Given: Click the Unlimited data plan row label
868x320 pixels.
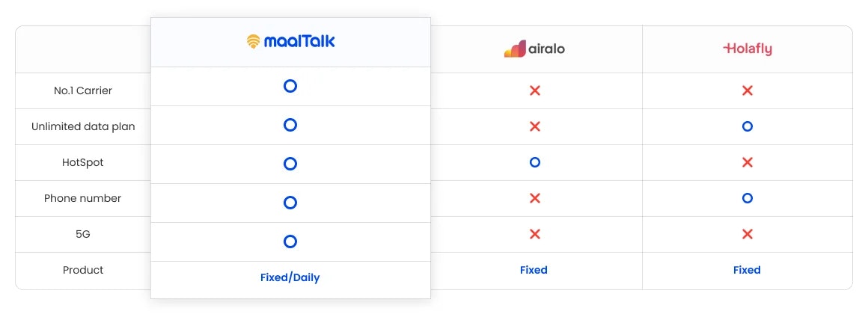Looking at the screenshot, I should pos(83,126).
